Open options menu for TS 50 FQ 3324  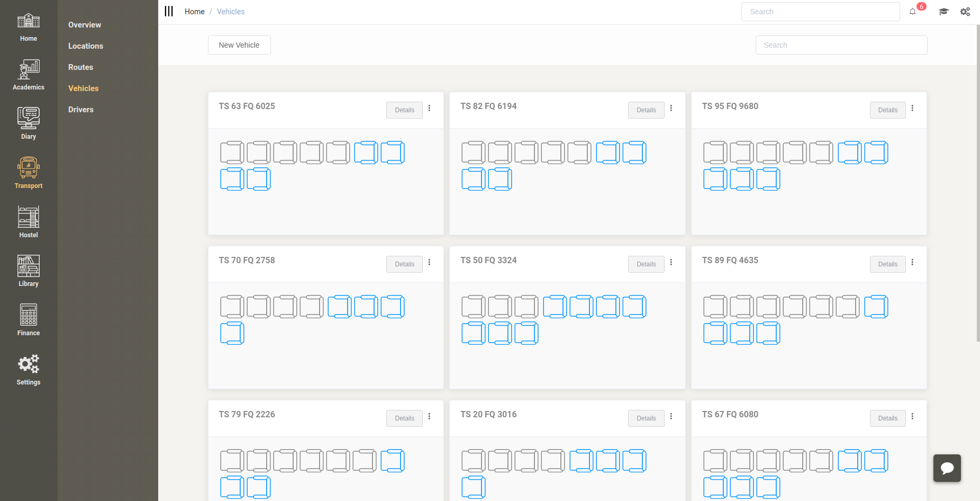click(671, 262)
